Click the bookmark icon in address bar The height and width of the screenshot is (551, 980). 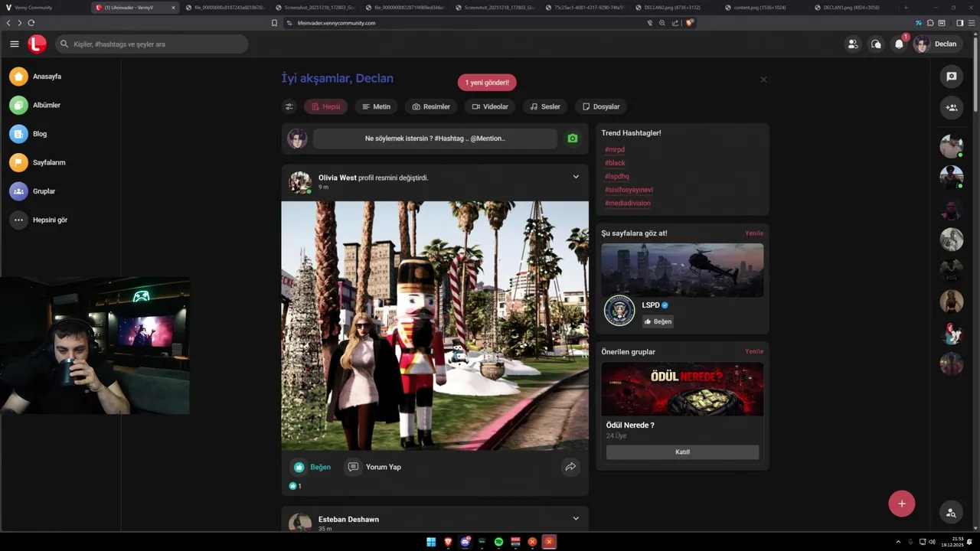(x=274, y=23)
